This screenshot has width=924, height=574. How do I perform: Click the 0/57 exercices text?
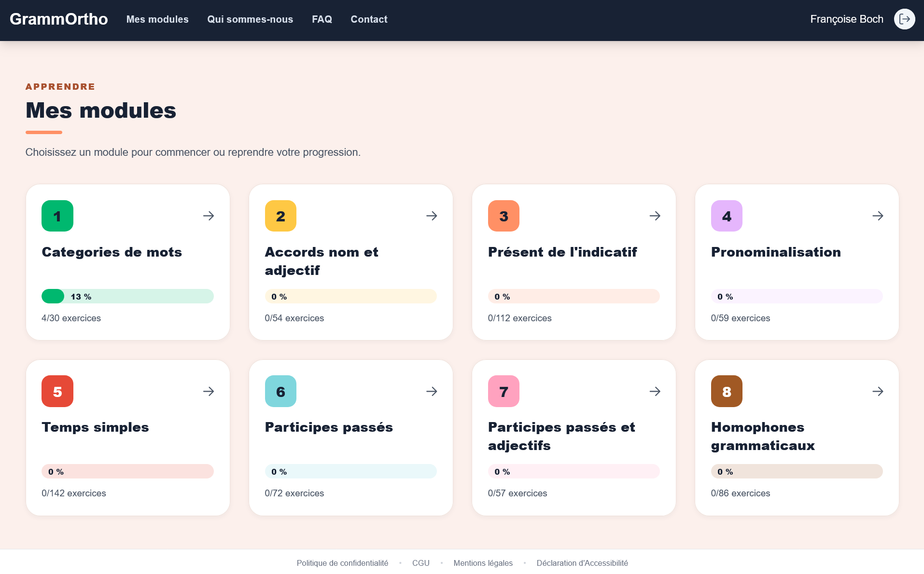pyautogui.click(x=518, y=493)
